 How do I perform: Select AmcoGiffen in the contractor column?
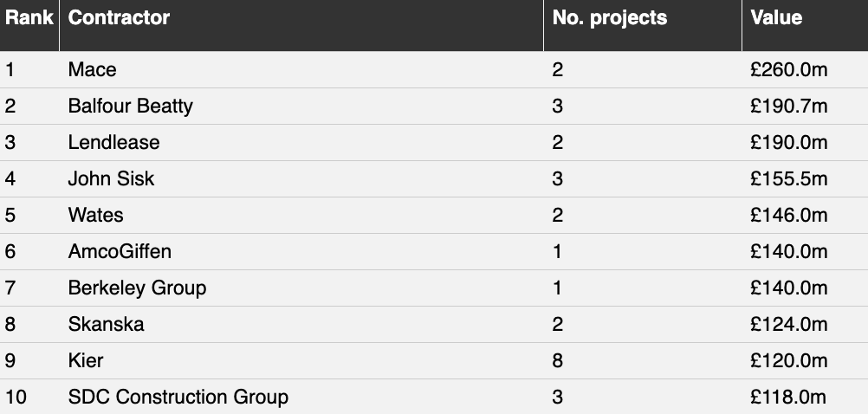[x=120, y=252]
